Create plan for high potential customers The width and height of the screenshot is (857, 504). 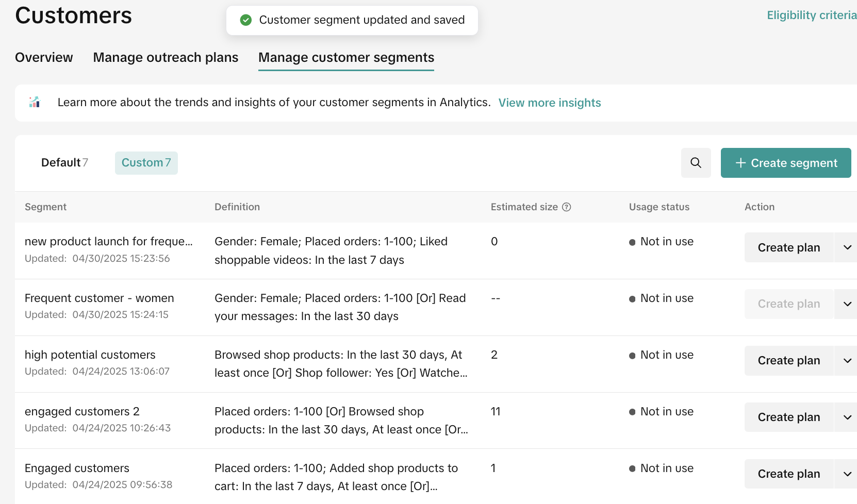(788, 361)
